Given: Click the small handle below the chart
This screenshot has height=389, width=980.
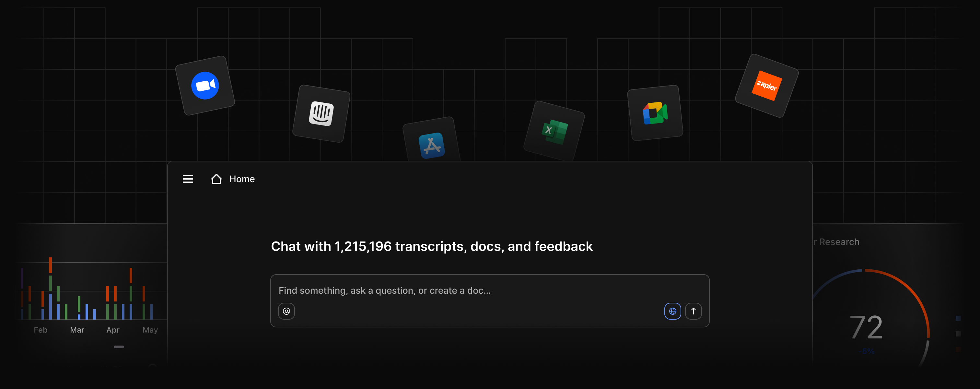Looking at the screenshot, I should click(x=119, y=347).
